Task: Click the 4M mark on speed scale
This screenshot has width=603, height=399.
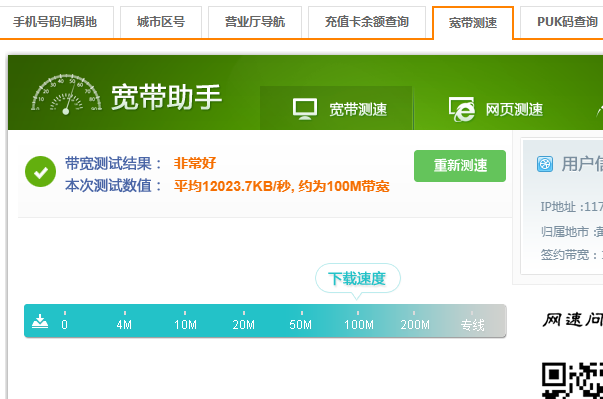Action: [x=124, y=325]
